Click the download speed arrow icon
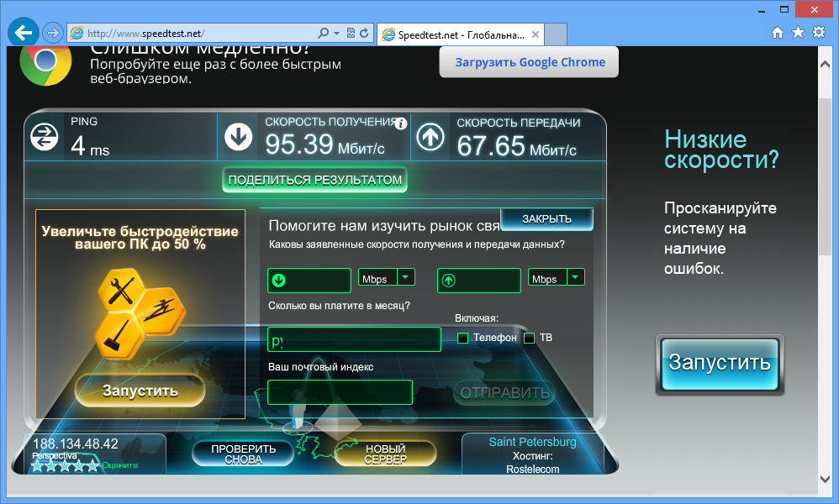This screenshot has height=504, width=839. pyautogui.click(x=239, y=137)
